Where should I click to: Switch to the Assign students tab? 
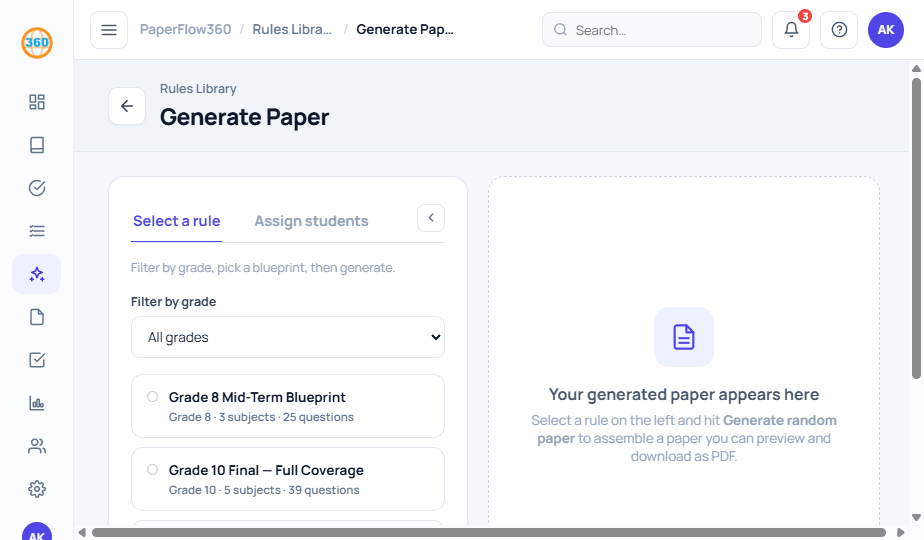coord(311,221)
